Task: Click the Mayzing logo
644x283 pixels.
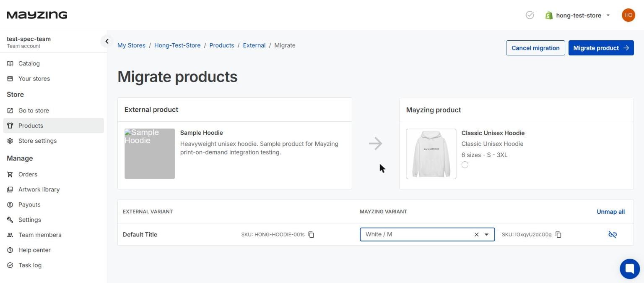Action: 37,15
